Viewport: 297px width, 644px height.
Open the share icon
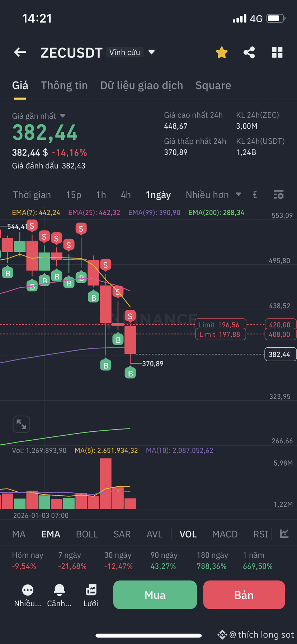point(249,52)
